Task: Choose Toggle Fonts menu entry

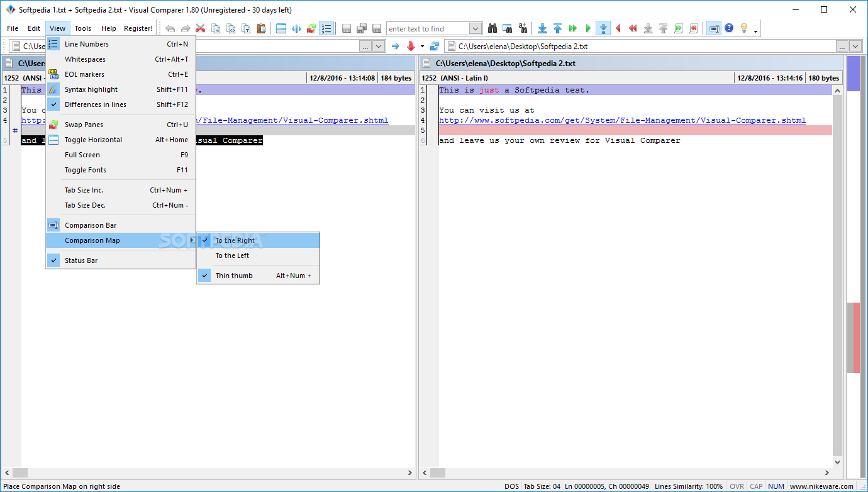Action: 121,170
